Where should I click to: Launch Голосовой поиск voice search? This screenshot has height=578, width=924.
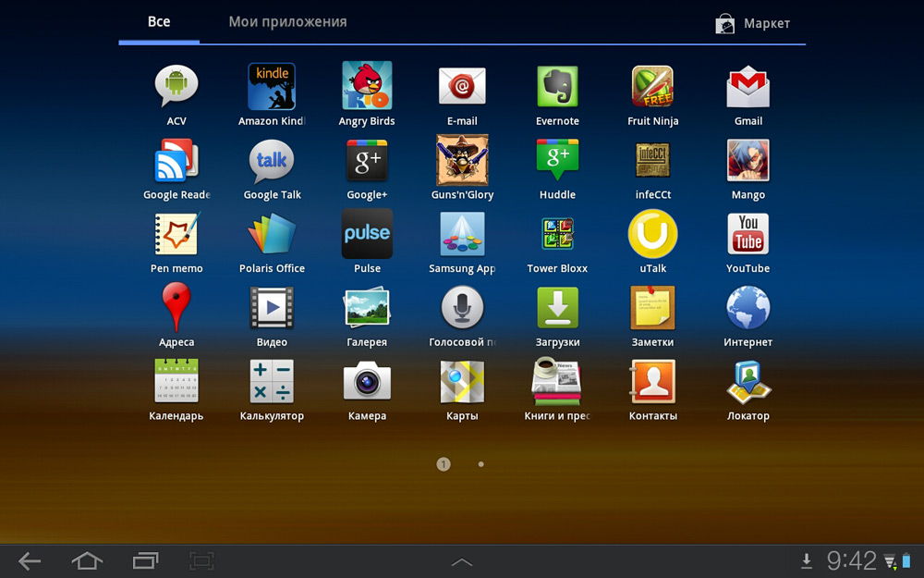462,307
